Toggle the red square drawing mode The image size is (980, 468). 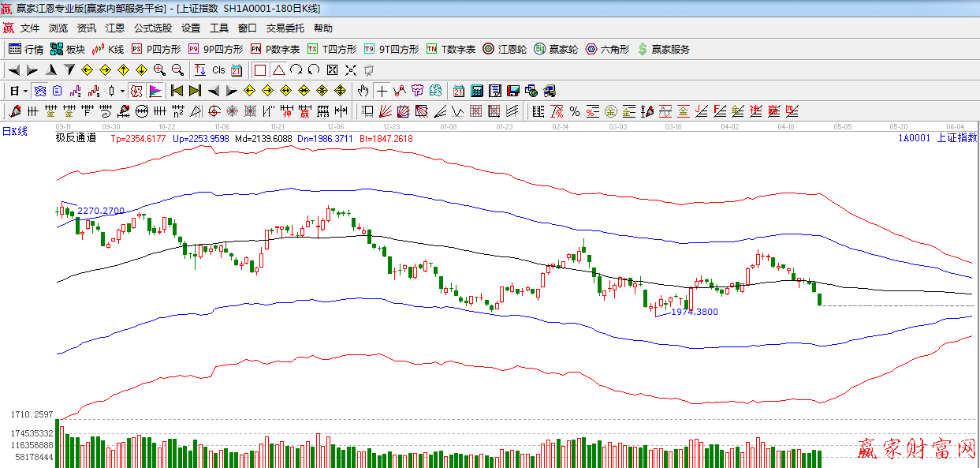point(260,69)
